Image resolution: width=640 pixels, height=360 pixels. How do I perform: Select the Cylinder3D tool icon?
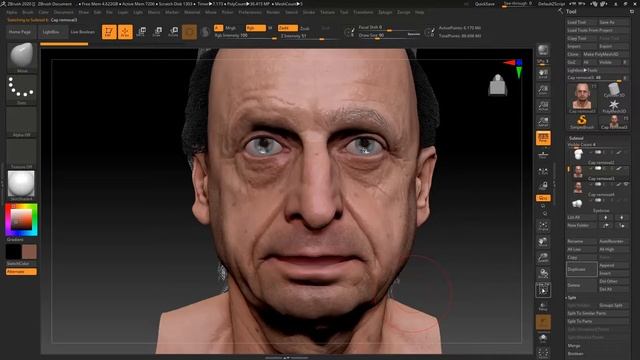tap(613, 89)
